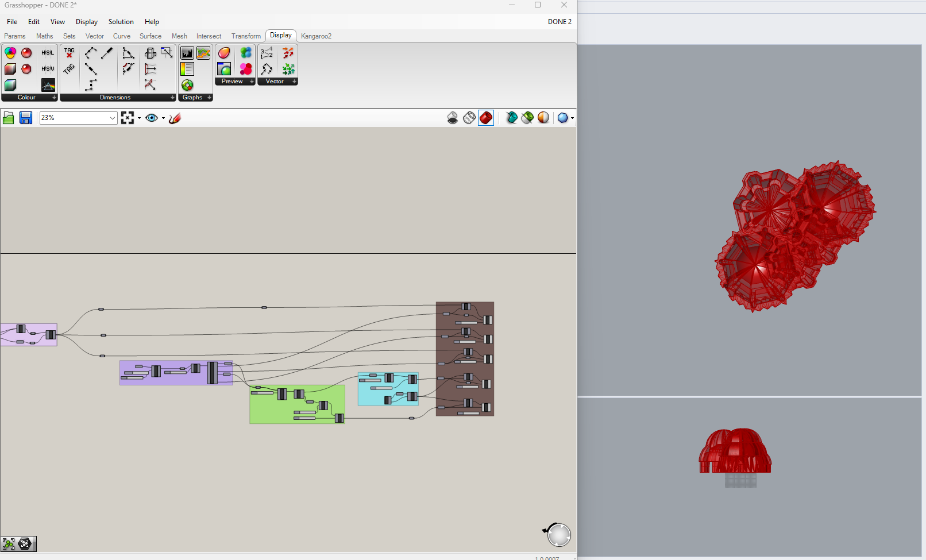Viewport: 926px width, 560px height.
Task: Click the Tag delete (red X) icon
Action: [70, 53]
